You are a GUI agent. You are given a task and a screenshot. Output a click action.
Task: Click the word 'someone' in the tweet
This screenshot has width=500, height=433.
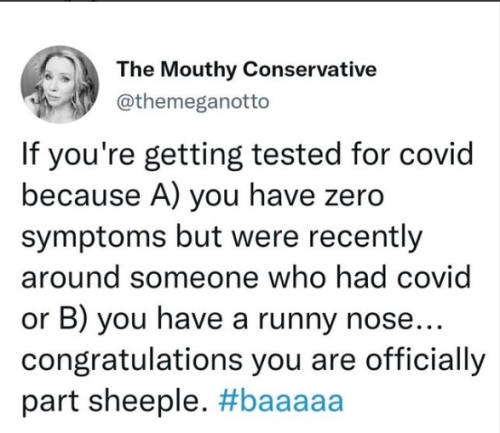(194, 279)
